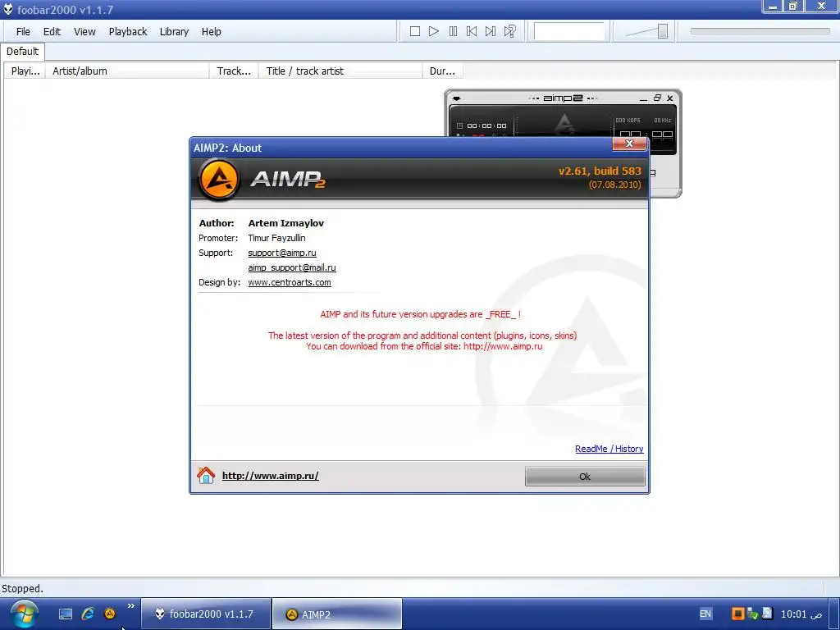
Task: Click the Timur Fayzullin promoter name
Action: coord(276,238)
